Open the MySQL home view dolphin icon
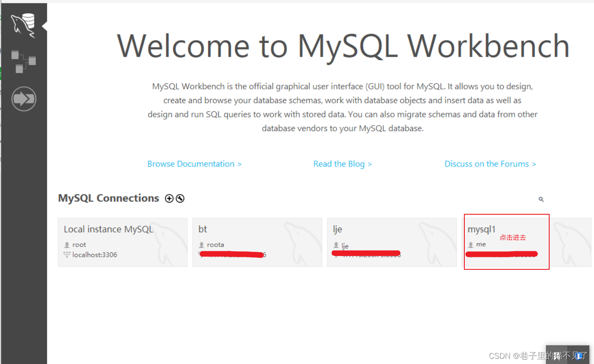 (23, 26)
